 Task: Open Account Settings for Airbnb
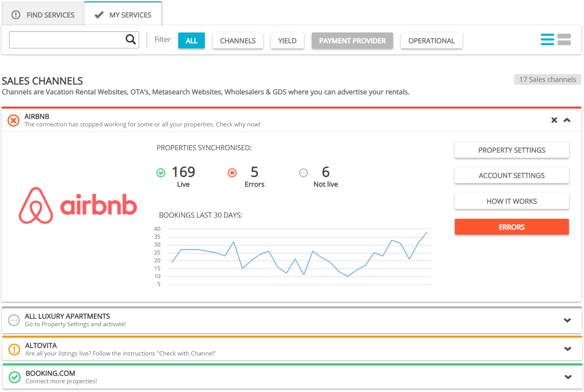tap(511, 175)
